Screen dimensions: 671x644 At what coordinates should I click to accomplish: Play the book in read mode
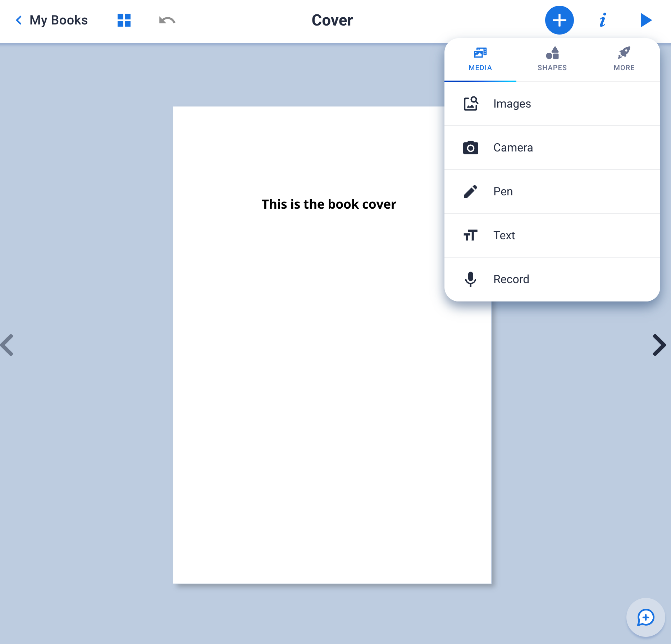pos(646,20)
